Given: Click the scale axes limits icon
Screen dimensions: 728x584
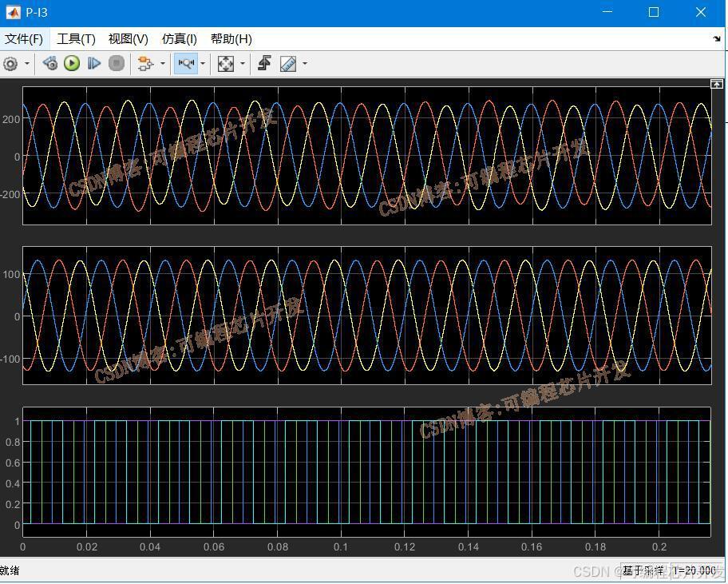Looking at the screenshot, I should pyautogui.click(x=226, y=64).
